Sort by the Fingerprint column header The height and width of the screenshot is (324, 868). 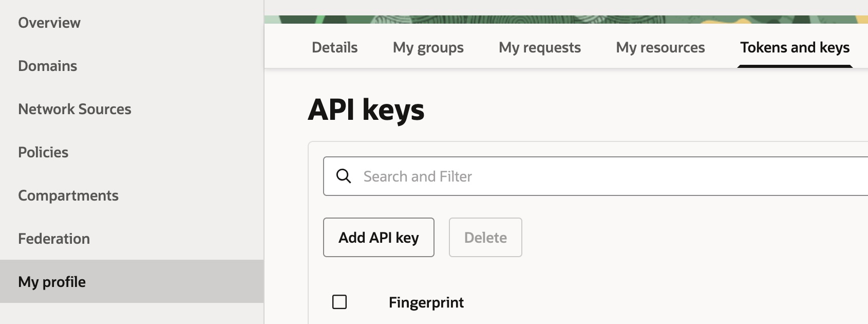426,302
